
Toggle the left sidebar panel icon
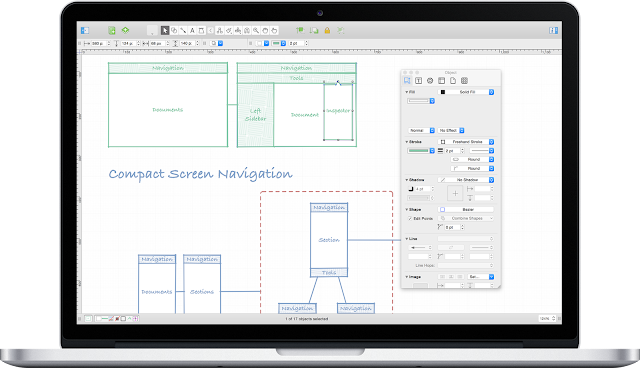(x=85, y=31)
